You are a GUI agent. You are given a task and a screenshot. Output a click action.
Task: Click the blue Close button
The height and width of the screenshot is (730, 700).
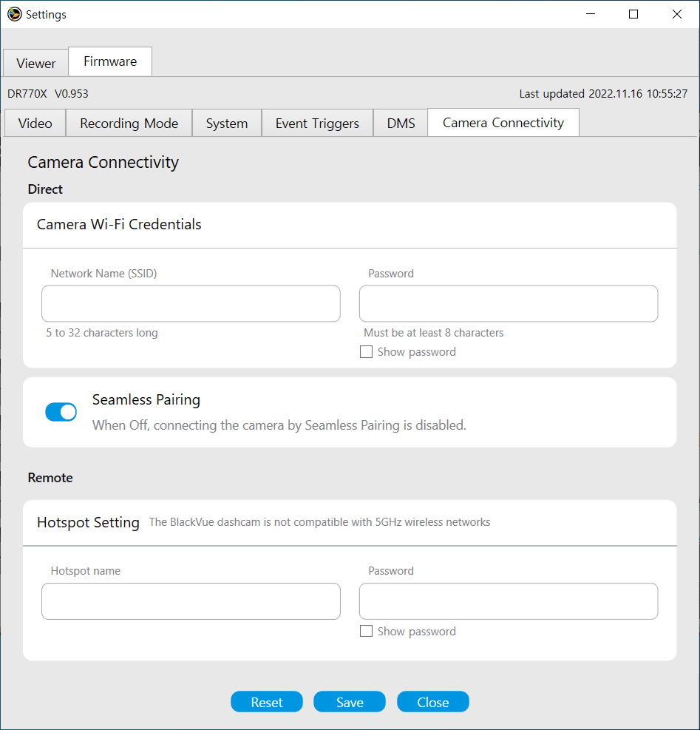point(433,702)
